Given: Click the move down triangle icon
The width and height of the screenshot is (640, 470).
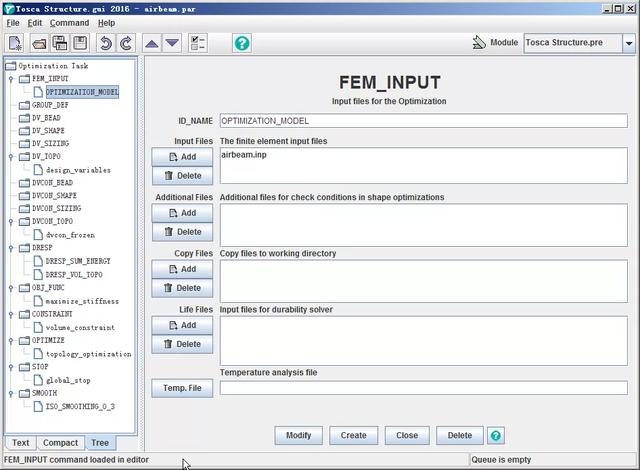Looking at the screenshot, I should click(x=172, y=43).
